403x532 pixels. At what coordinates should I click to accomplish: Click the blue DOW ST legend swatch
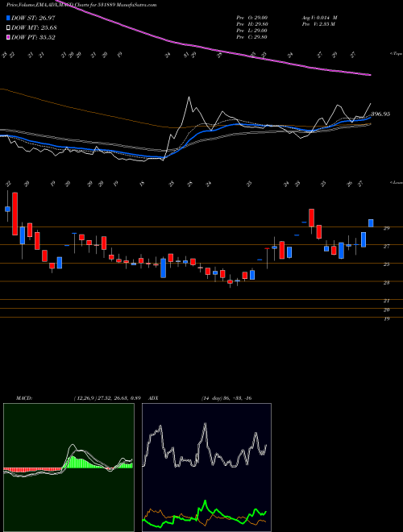[x=9, y=19]
